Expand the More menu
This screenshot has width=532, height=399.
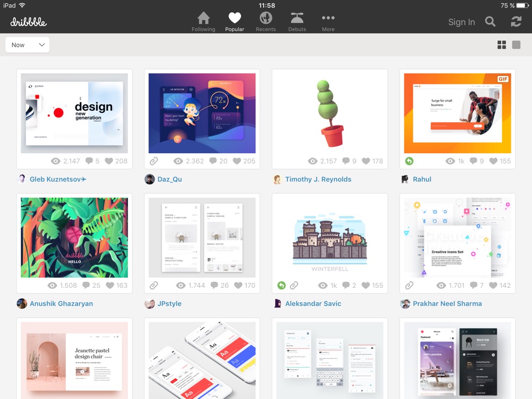[x=328, y=22]
